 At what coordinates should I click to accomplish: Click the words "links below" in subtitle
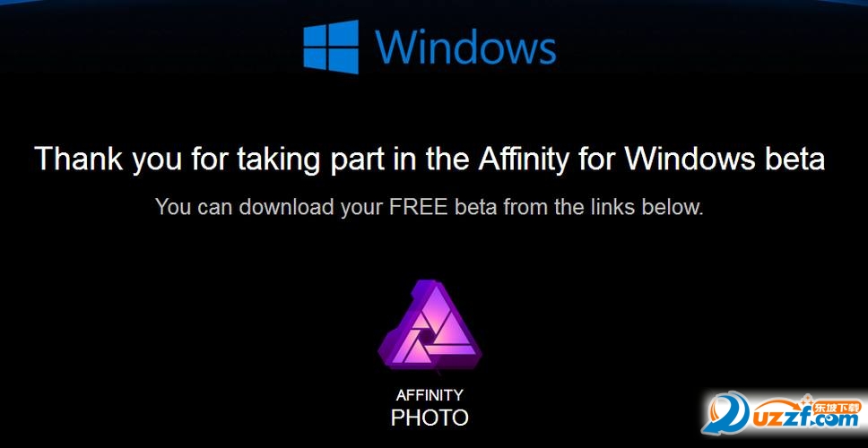click(x=643, y=207)
